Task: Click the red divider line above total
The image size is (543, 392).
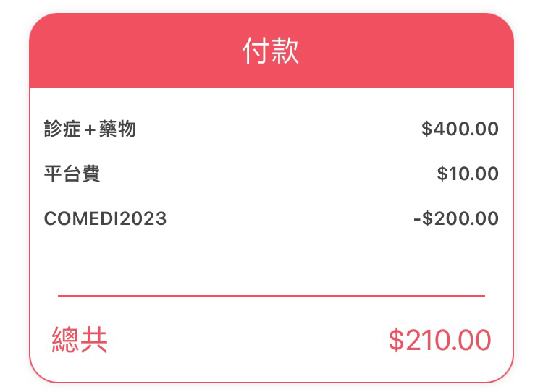Action: [x=271, y=296]
